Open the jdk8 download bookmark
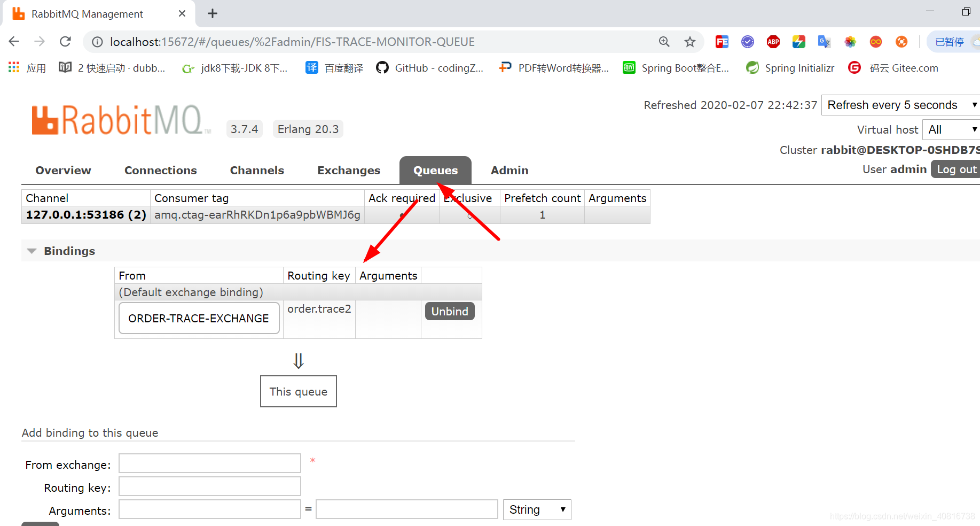Image resolution: width=980 pixels, height=526 pixels. tap(235, 68)
